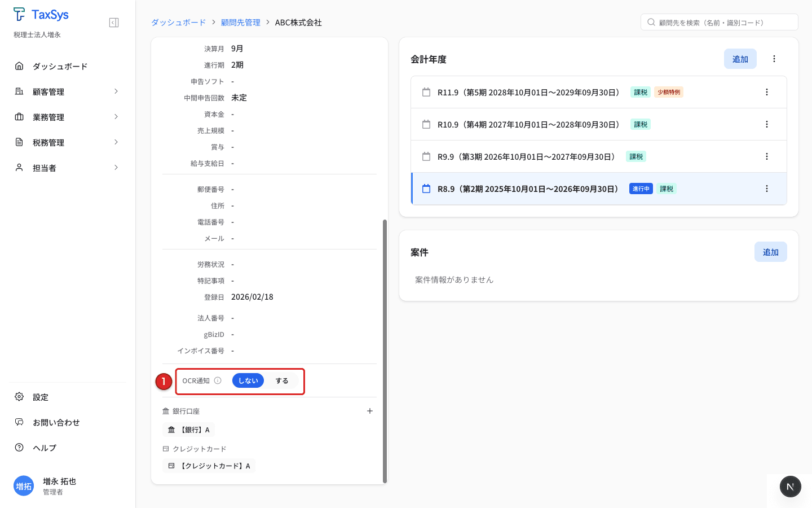Click 追加 to add a fiscal year

[740, 58]
